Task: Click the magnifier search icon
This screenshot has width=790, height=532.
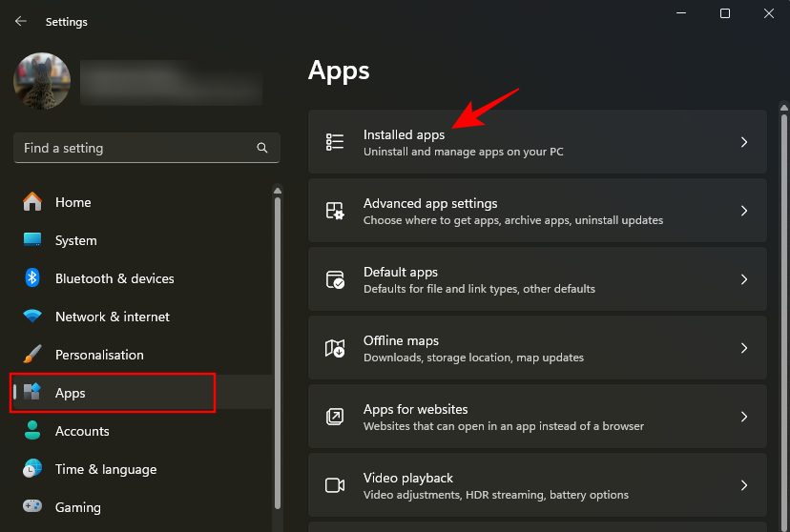Action: point(262,148)
